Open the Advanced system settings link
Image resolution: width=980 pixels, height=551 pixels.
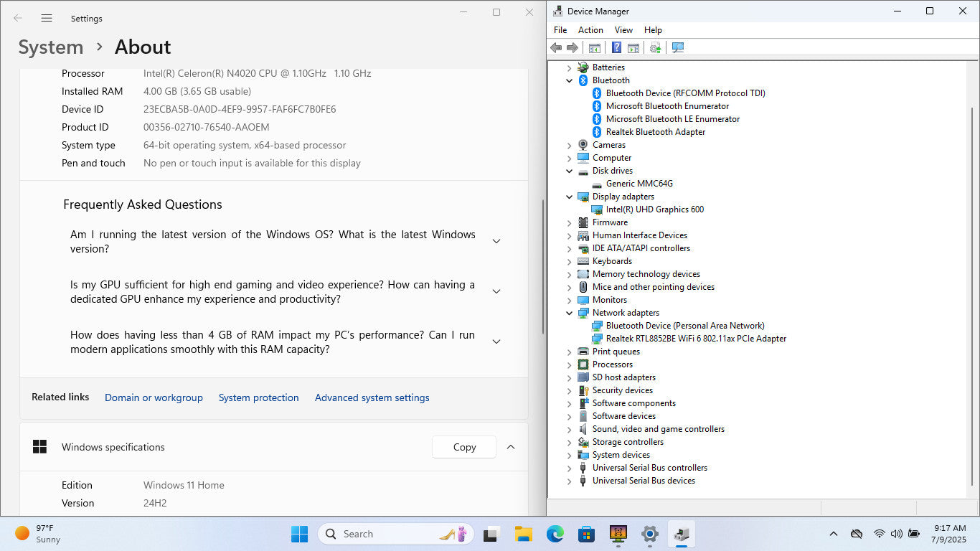point(372,397)
